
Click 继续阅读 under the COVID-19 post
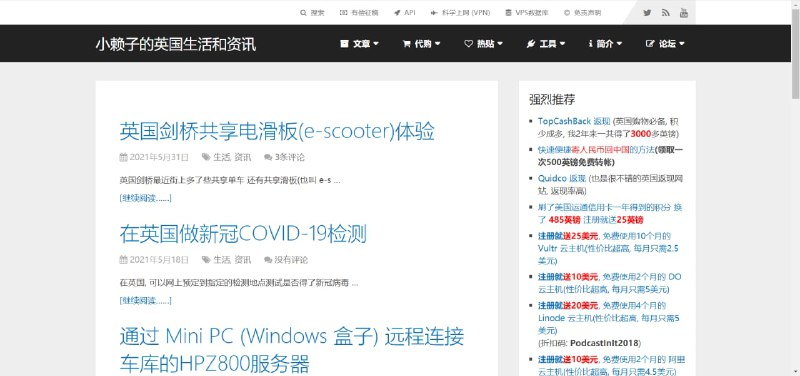[x=145, y=300]
